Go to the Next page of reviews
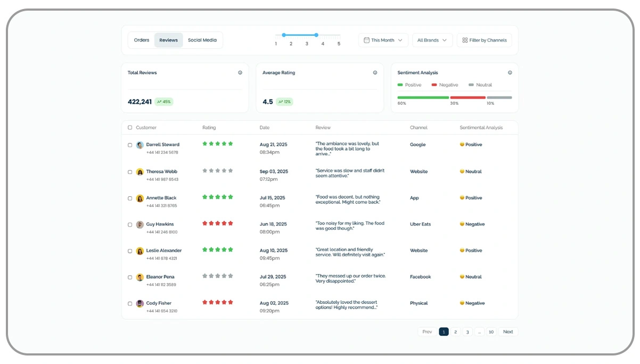 coord(508,332)
